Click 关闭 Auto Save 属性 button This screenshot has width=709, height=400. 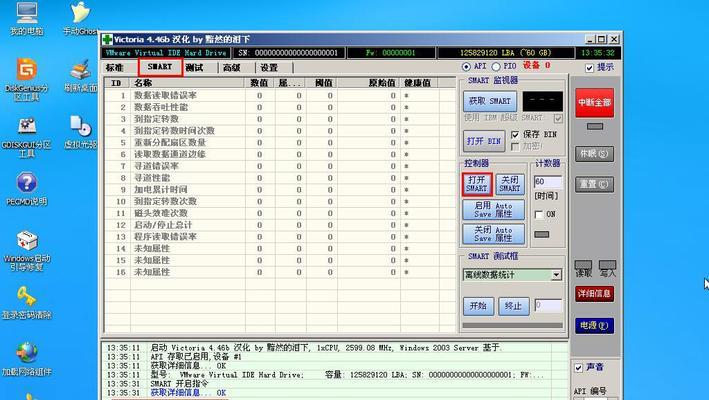pos(493,234)
